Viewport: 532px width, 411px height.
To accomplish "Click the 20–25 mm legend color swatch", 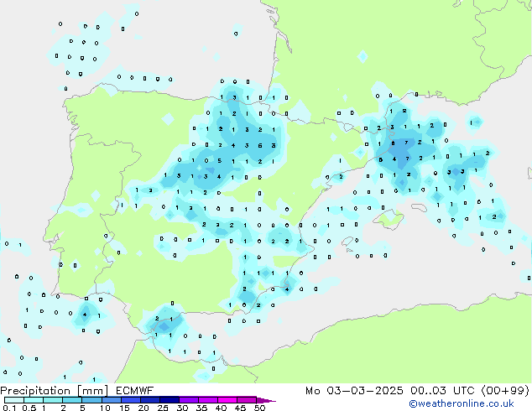I will pyautogui.click(x=149, y=400).
